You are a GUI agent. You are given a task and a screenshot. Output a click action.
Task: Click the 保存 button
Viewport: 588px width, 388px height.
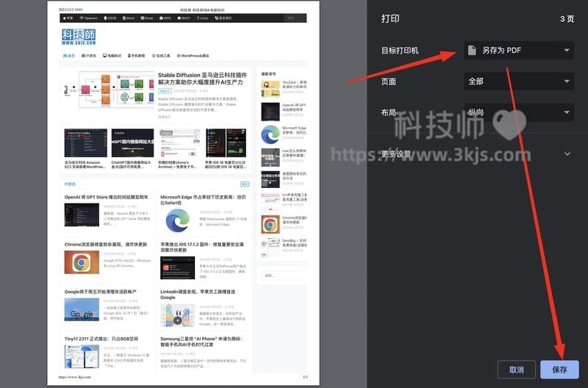(559, 370)
